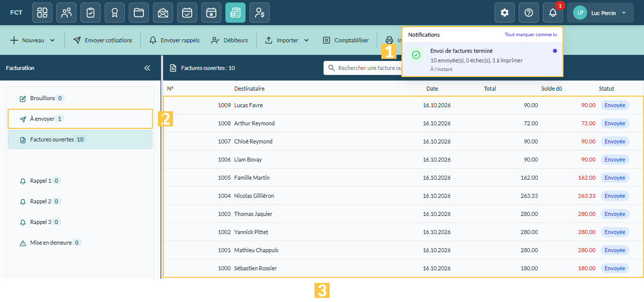The image size is (644, 302).
Task: Select the active billing calculator module
Action: pyautogui.click(x=235, y=13)
